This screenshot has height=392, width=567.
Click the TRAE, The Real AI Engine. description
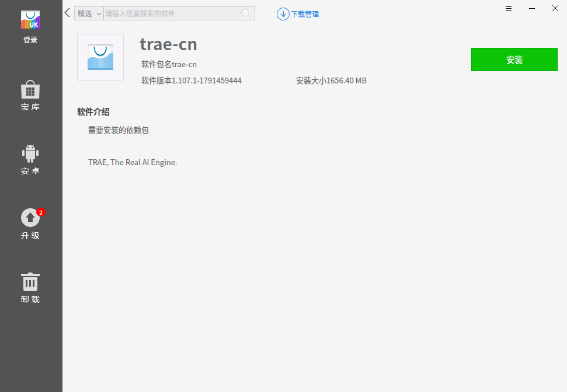pyautogui.click(x=133, y=162)
